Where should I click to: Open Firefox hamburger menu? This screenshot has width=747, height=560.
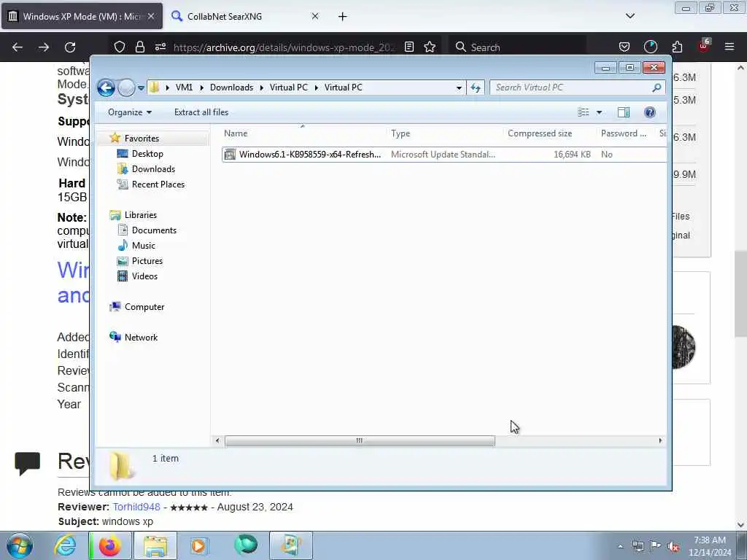tap(729, 47)
